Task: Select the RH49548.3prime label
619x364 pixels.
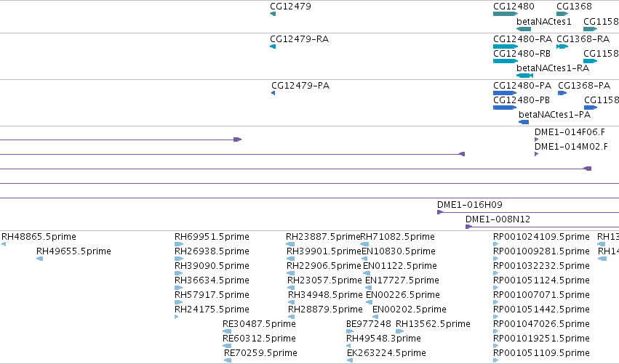Action: pos(383,339)
